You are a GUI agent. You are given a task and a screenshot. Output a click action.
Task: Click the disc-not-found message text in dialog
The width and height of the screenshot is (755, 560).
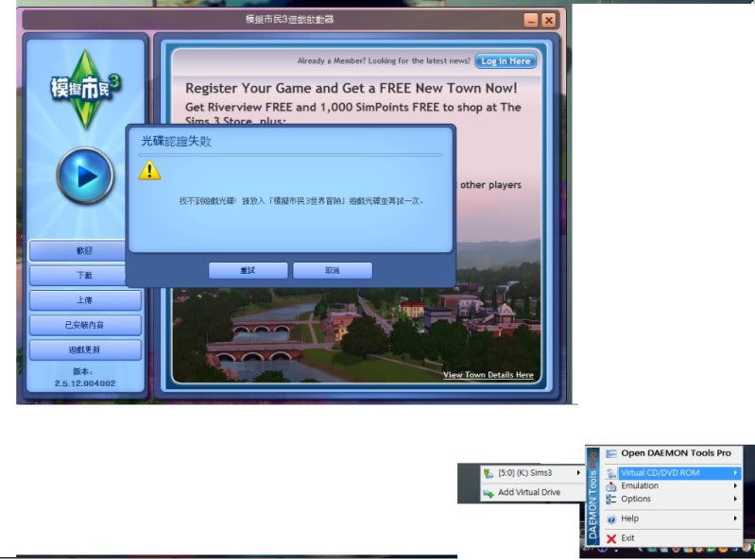[300, 201]
